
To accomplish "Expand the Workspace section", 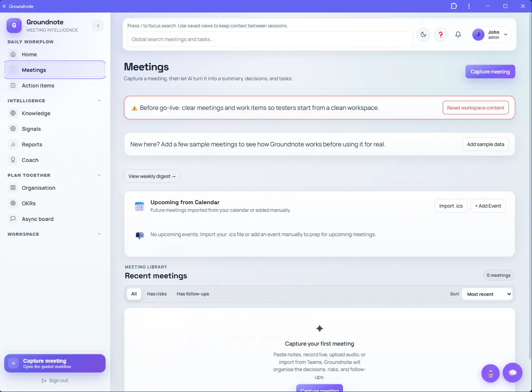I will click(x=99, y=234).
